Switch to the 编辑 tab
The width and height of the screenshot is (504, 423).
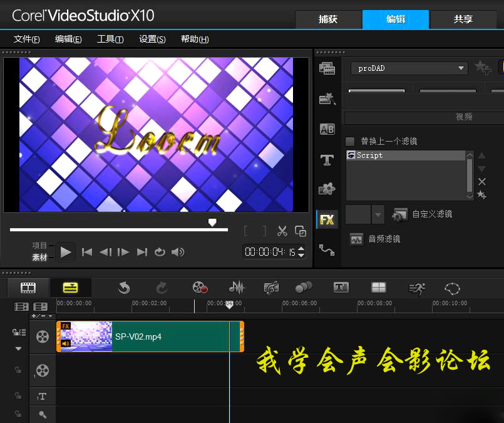pyautogui.click(x=396, y=19)
